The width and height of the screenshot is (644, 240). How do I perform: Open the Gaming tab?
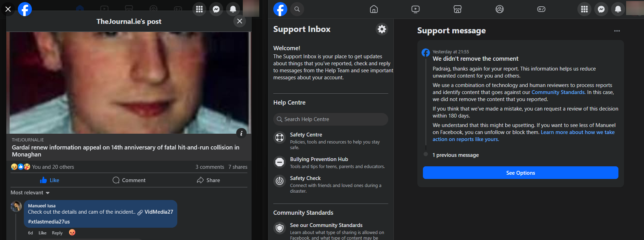(541, 9)
